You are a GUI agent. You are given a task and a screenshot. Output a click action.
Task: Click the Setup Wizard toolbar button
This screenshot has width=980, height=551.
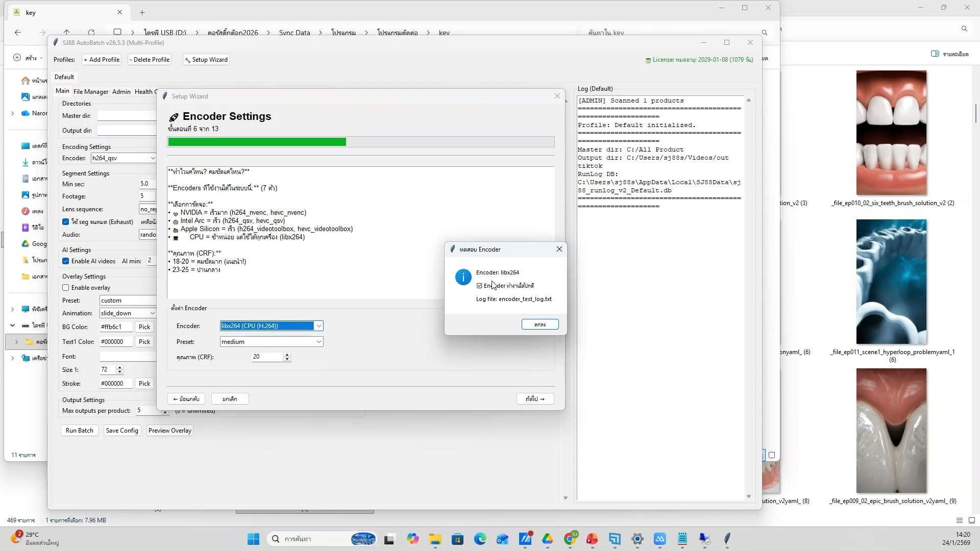coord(206,60)
